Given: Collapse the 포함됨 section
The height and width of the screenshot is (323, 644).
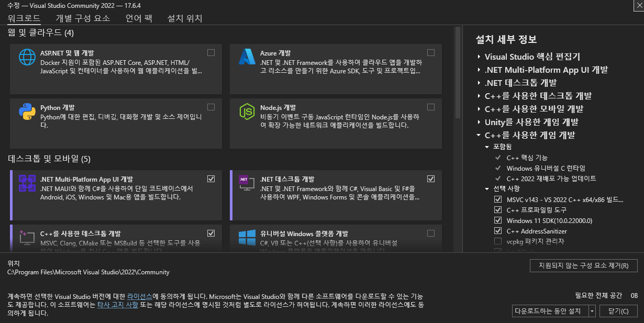Looking at the screenshot, I should click(x=487, y=147).
